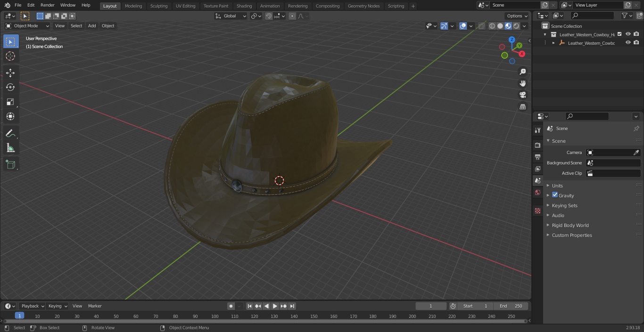Click the Zoom viewport icon
644x332 pixels.
522,72
